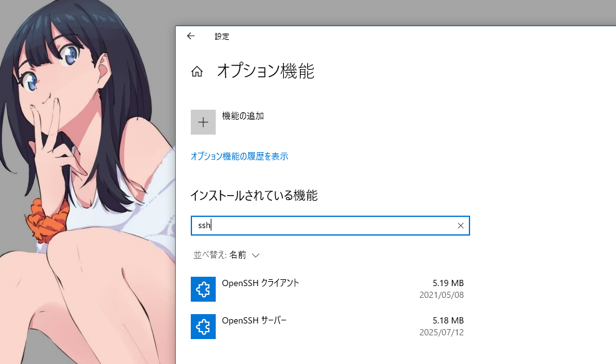Click the オプション機能 page heading
The width and height of the screenshot is (616, 364).
coord(265,71)
